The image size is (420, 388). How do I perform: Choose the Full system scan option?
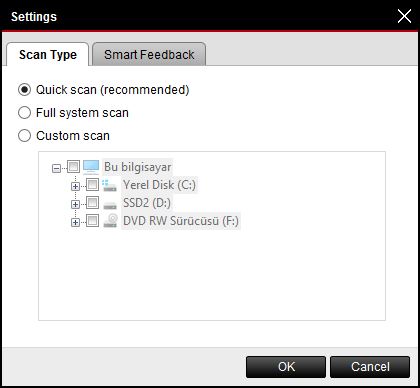coord(24,113)
